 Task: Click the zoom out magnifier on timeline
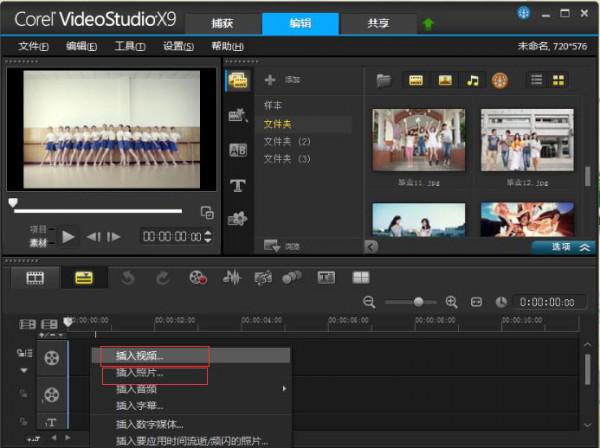point(368,301)
